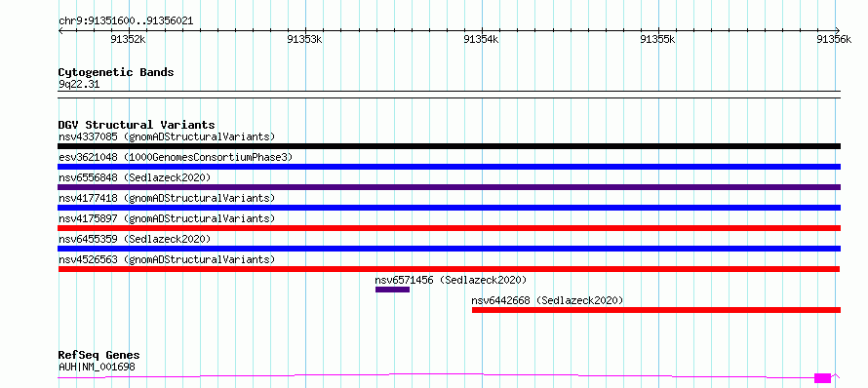Click the 91353k ruler tick label
868x388 pixels.
(x=305, y=39)
